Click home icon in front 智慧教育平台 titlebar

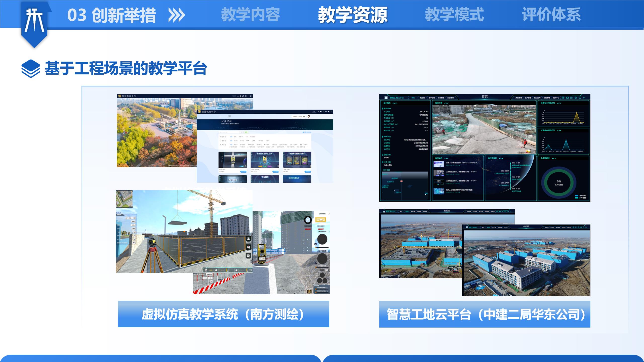[321, 112]
